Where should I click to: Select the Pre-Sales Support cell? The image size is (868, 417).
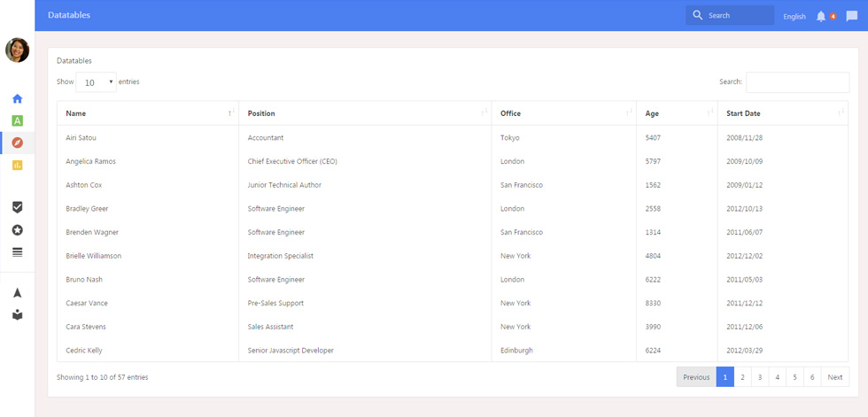tap(365, 303)
